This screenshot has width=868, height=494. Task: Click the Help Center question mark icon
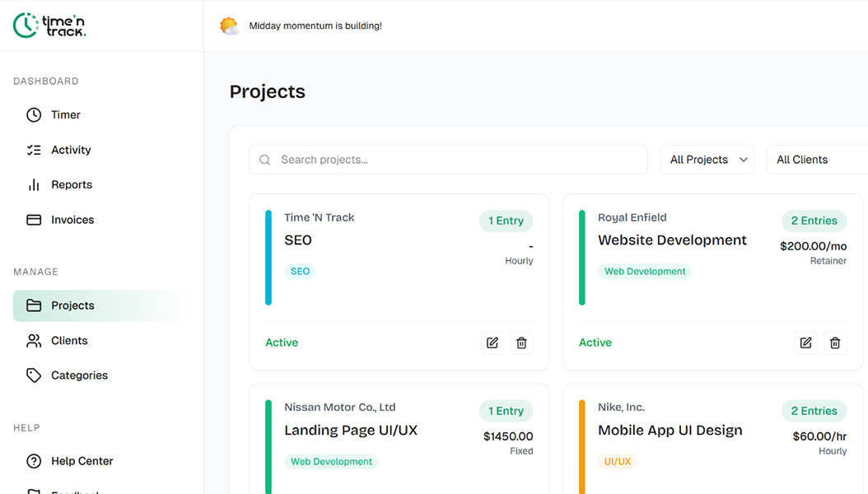[34, 461]
